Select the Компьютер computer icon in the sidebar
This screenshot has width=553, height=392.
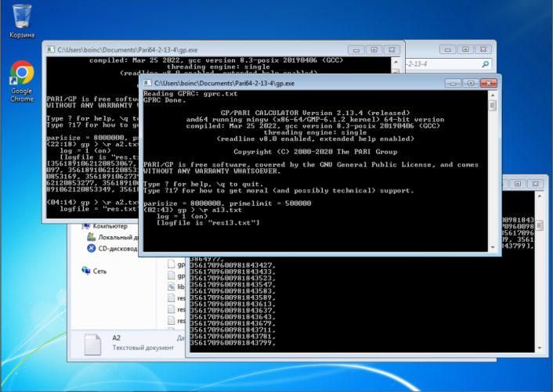click(85, 226)
